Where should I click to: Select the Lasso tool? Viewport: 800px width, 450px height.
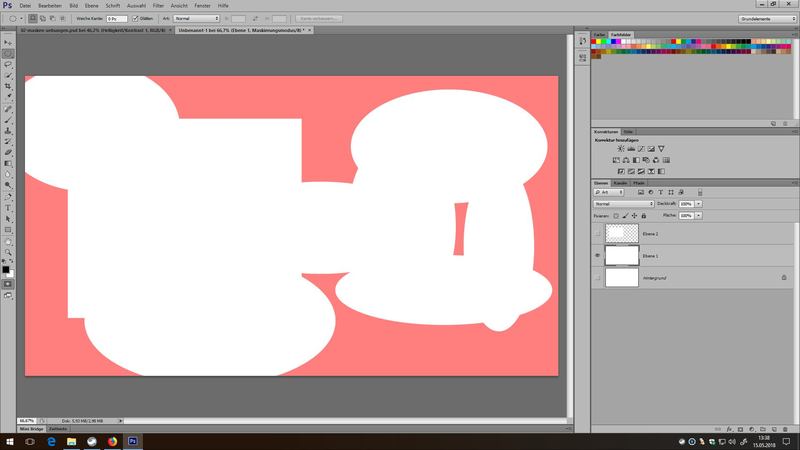[x=8, y=63]
